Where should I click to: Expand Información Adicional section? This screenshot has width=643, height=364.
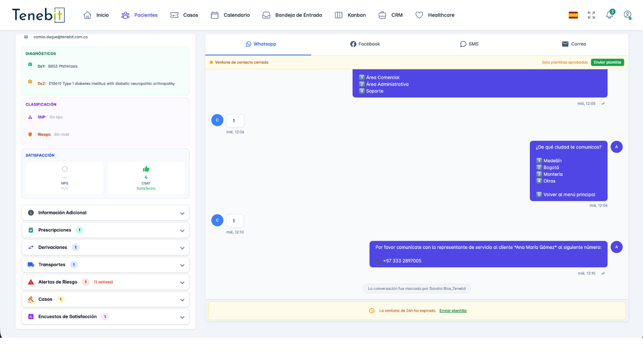pyautogui.click(x=106, y=213)
